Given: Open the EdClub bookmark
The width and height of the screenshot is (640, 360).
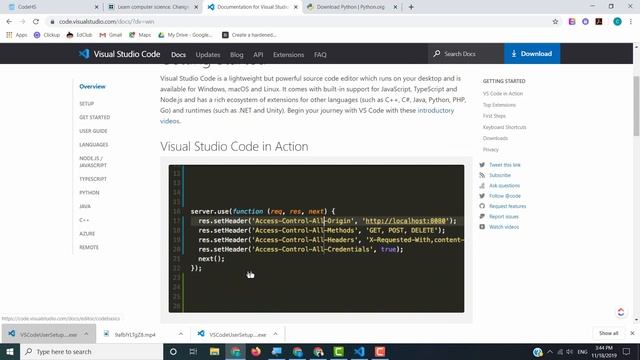Looking at the screenshot, I should point(79,35).
